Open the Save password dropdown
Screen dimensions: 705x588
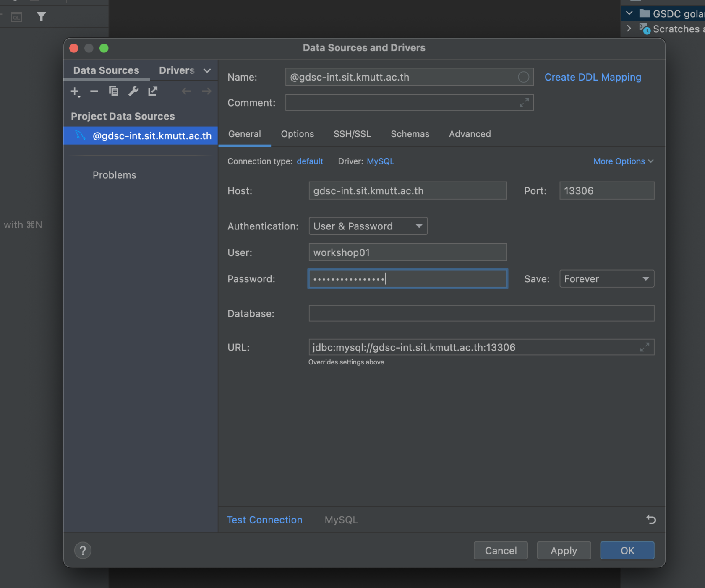(x=607, y=279)
